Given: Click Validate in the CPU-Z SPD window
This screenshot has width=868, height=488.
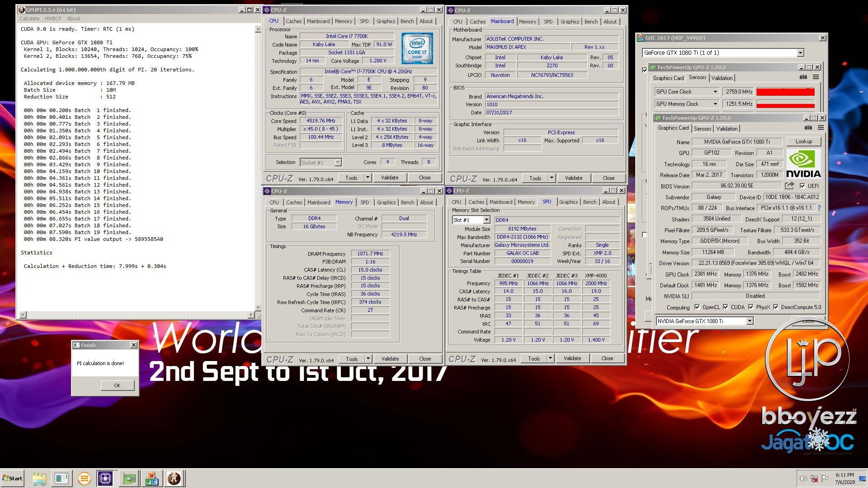Looking at the screenshot, I should [572, 358].
